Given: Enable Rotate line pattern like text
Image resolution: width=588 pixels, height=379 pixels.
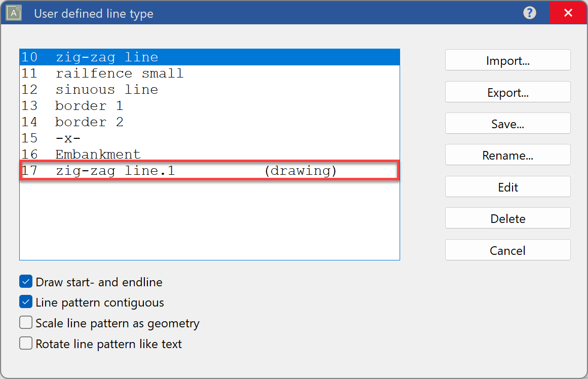Looking at the screenshot, I should click(25, 343).
